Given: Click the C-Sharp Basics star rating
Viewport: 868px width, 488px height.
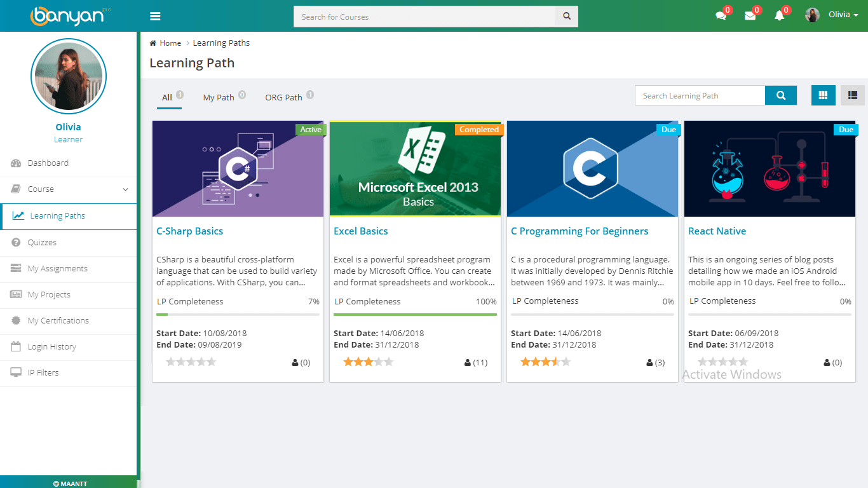Looking at the screenshot, I should point(191,362).
